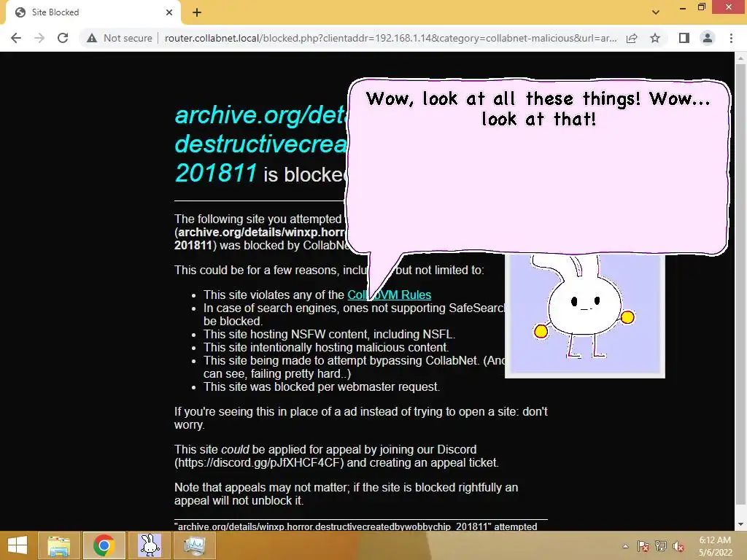Share this page icon in address bar
Image resolution: width=747 pixels, height=560 pixels.
click(632, 38)
